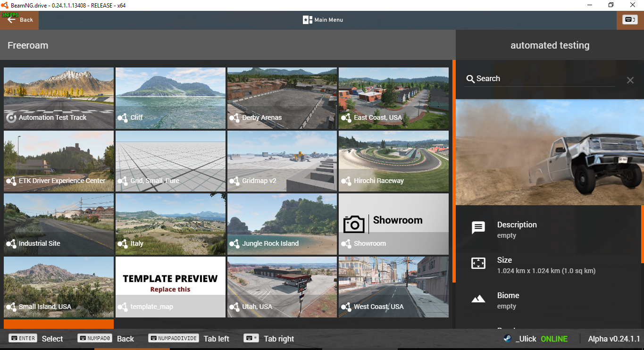
Task: Click the Tab left key hint
Action: click(x=189, y=339)
